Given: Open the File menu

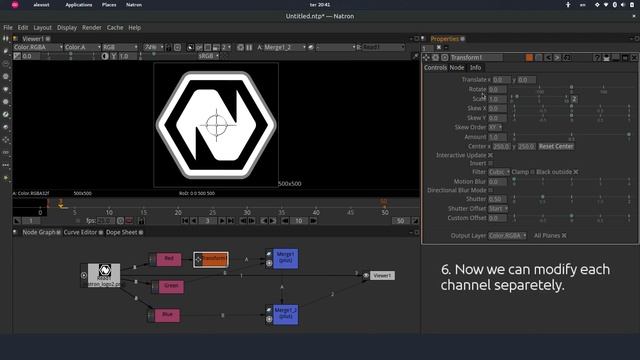Looking at the screenshot, I should coord(8,27).
